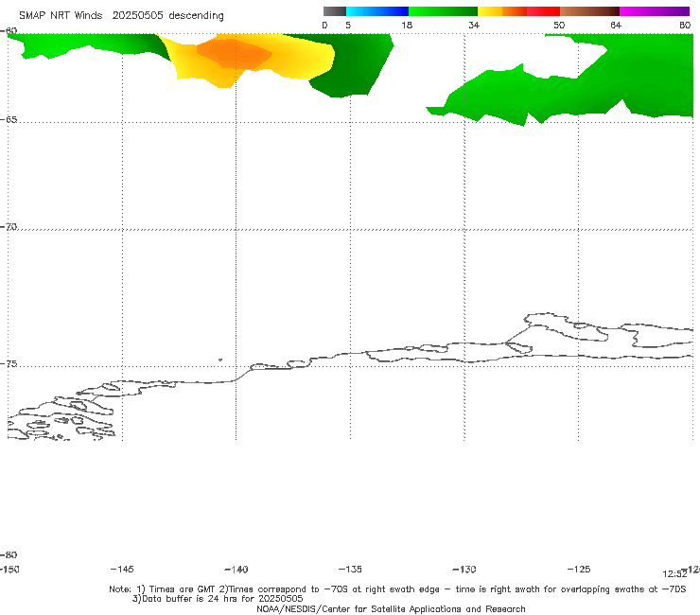Click the swath time stamp '12:52'
Screen dimensions: 700x615
674,574
